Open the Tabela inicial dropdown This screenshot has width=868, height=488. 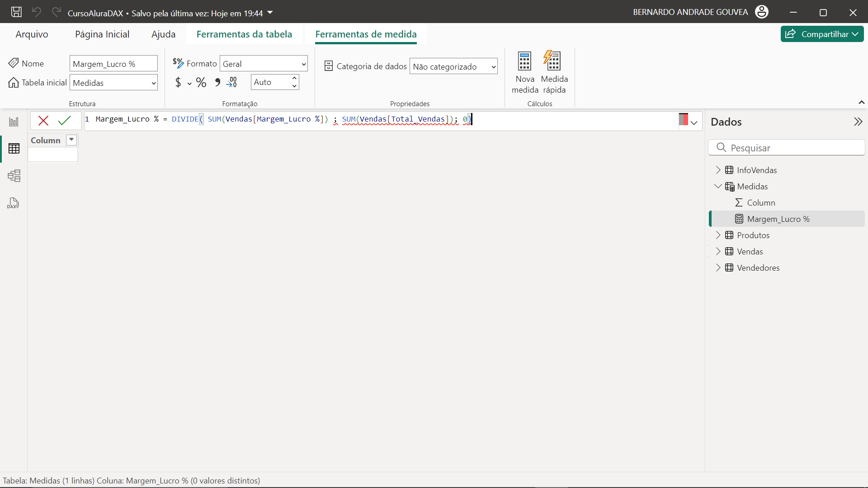pyautogui.click(x=113, y=83)
